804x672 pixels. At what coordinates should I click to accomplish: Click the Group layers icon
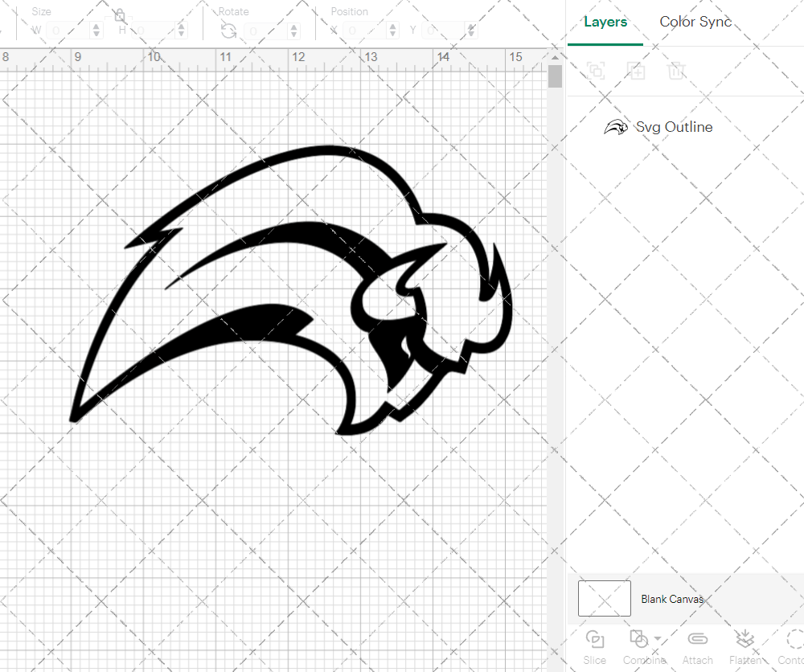pyautogui.click(x=596, y=72)
